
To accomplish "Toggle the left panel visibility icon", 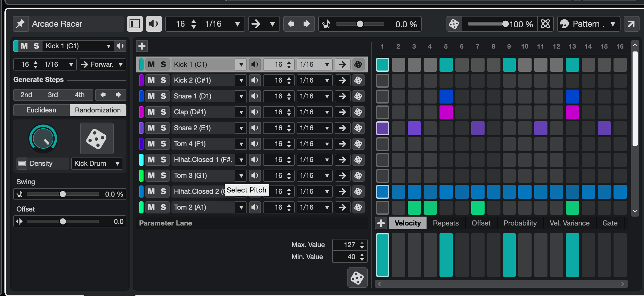I will click(x=135, y=24).
